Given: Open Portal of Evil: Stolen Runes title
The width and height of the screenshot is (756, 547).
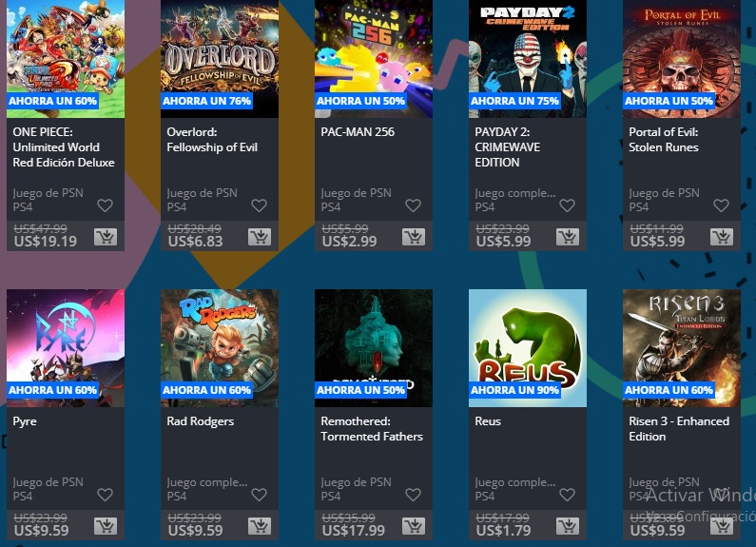Looking at the screenshot, I should coord(664,140).
